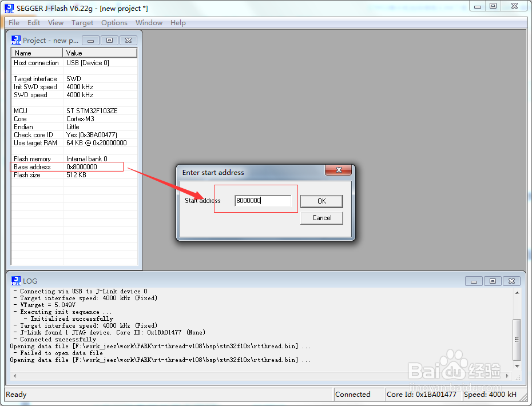Select the Flash memory row
This screenshot has width=532, height=406.
(x=74, y=159)
